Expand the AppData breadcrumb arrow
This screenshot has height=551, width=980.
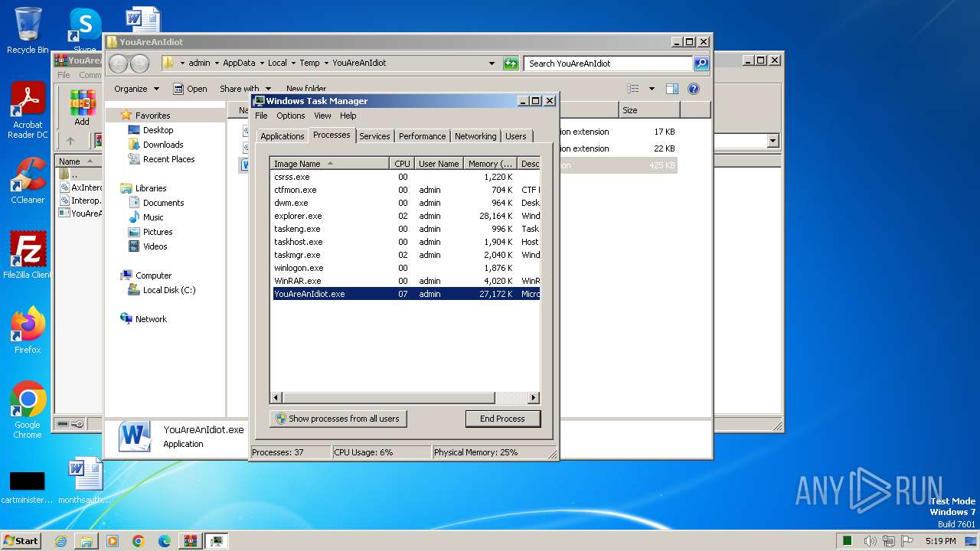click(x=261, y=64)
